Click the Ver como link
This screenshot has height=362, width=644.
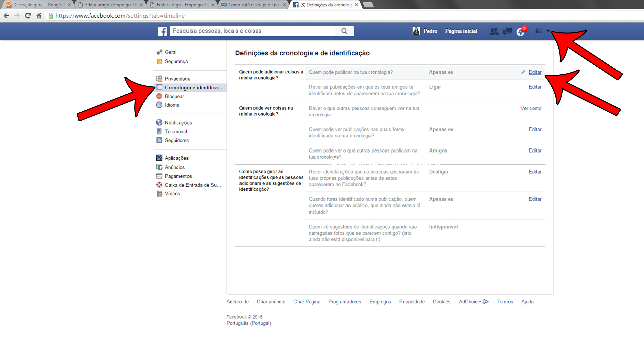(531, 108)
